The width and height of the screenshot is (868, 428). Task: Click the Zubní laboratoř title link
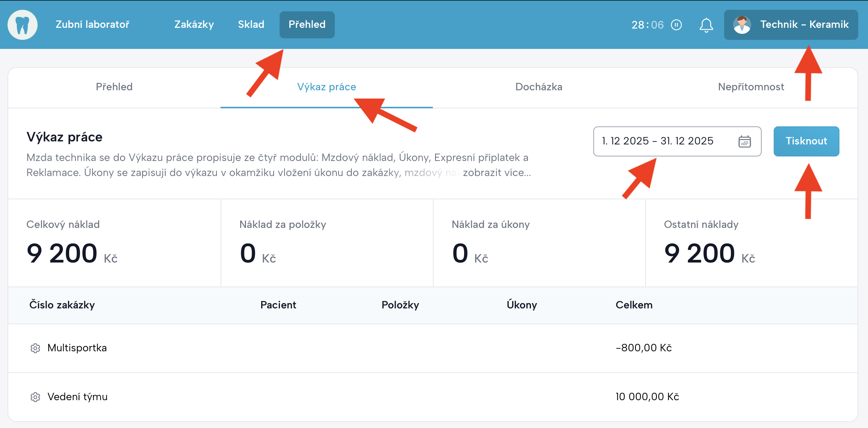92,25
